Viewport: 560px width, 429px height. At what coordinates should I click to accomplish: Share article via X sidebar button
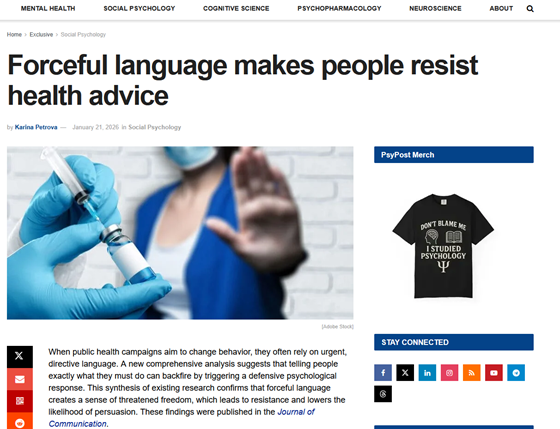[x=20, y=356]
